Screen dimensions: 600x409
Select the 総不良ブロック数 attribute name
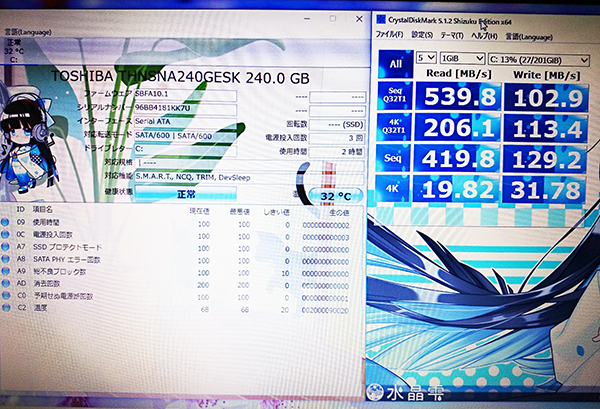59,272
